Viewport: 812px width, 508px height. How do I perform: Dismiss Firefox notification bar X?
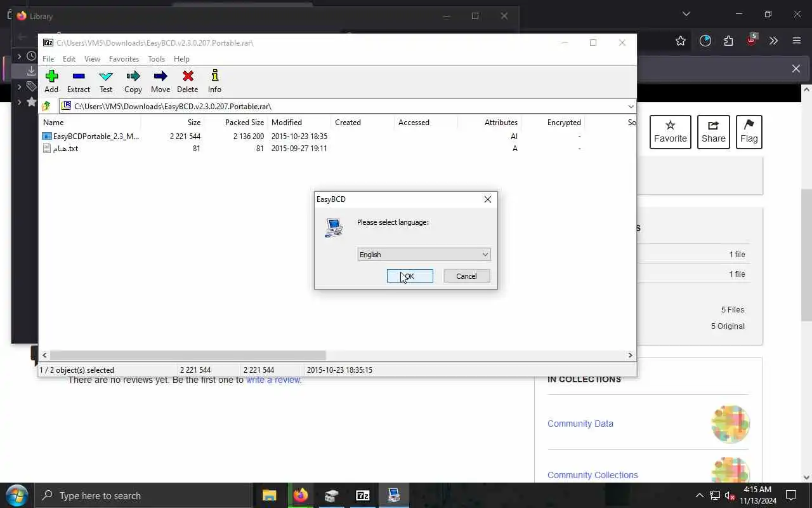796,69
